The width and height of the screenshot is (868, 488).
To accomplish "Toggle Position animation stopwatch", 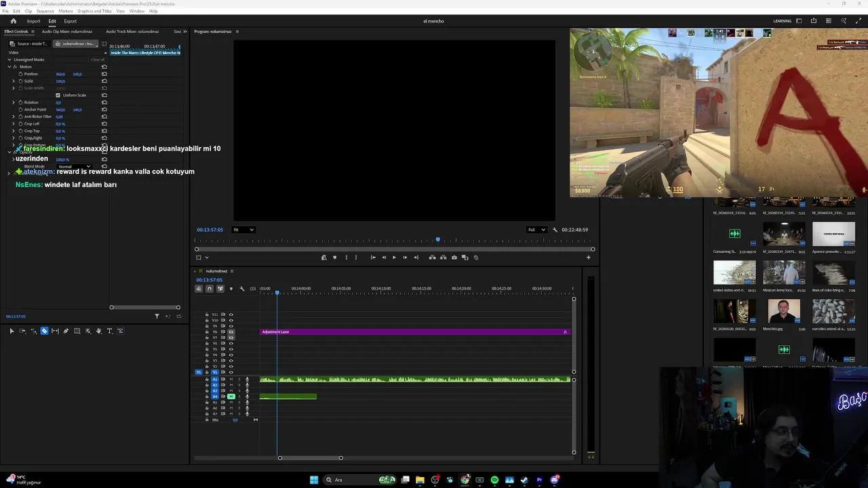I will pyautogui.click(x=21, y=74).
